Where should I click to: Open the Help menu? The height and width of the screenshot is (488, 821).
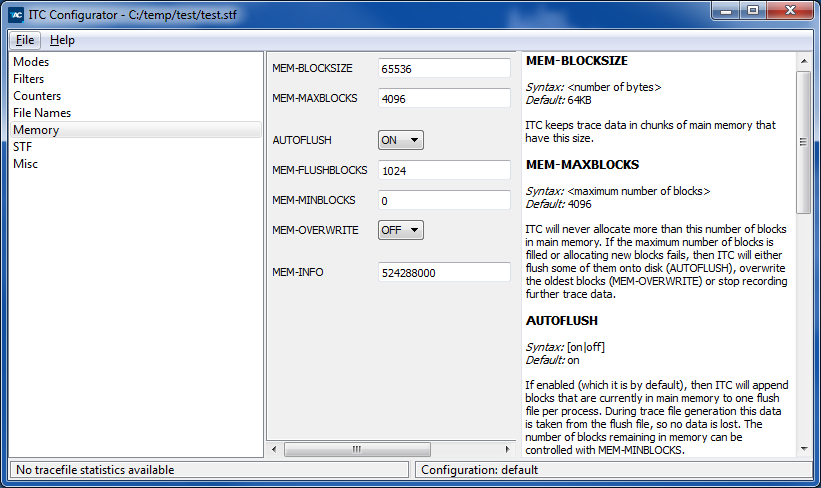pos(62,40)
